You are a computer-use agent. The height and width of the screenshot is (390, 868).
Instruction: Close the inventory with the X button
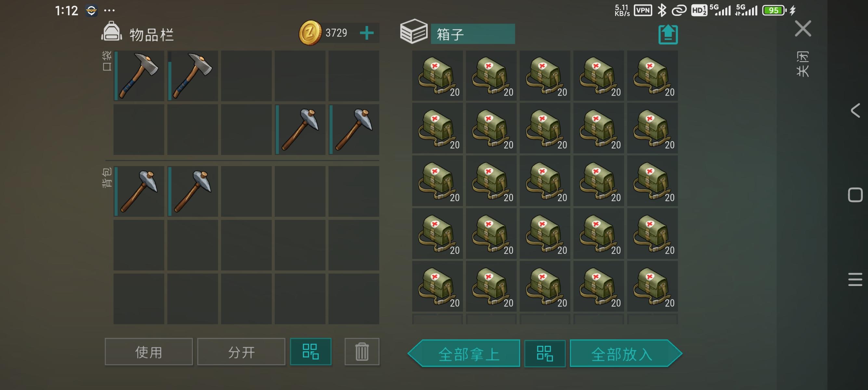click(x=803, y=29)
